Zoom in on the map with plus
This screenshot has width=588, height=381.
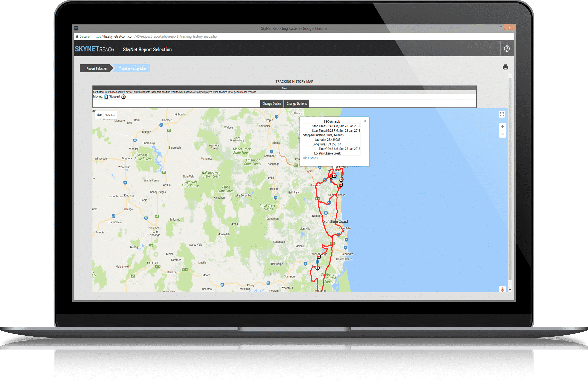(503, 127)
